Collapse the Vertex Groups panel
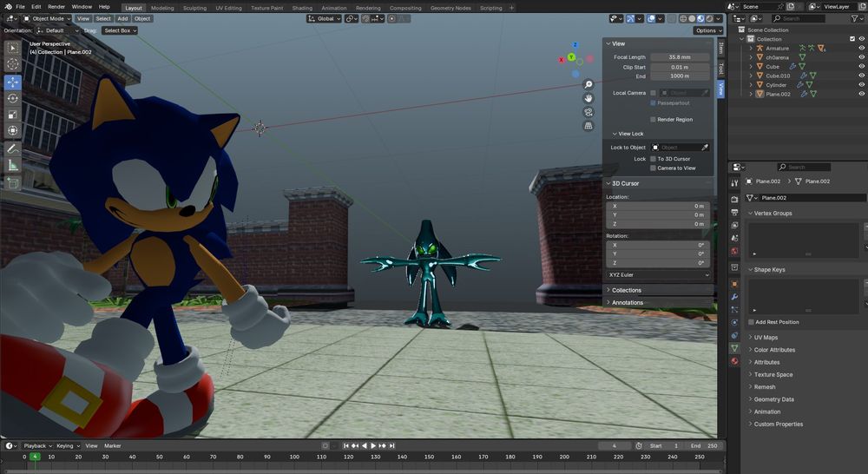This screenshot has width=868, height=474. pyautogui.click(x=773, y=214)
